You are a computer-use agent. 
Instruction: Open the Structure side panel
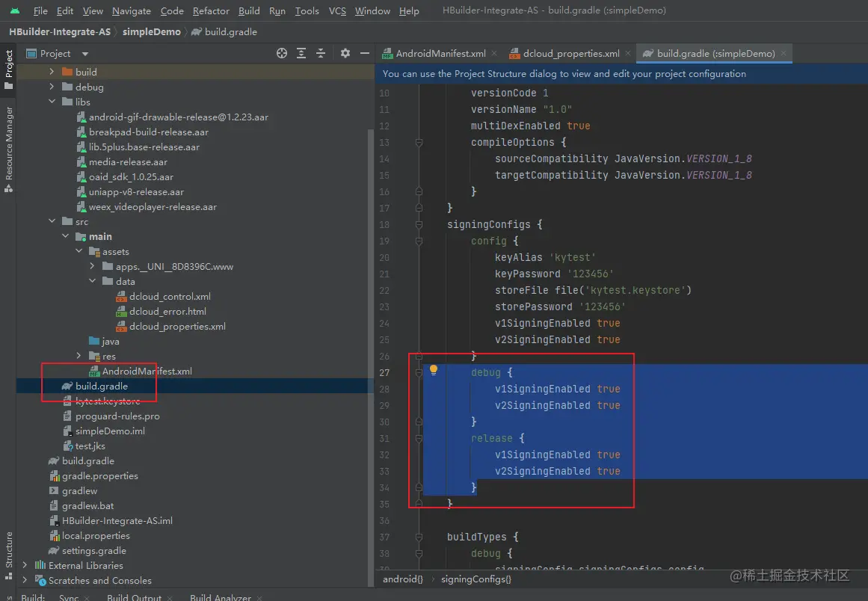tap(8, 556)
